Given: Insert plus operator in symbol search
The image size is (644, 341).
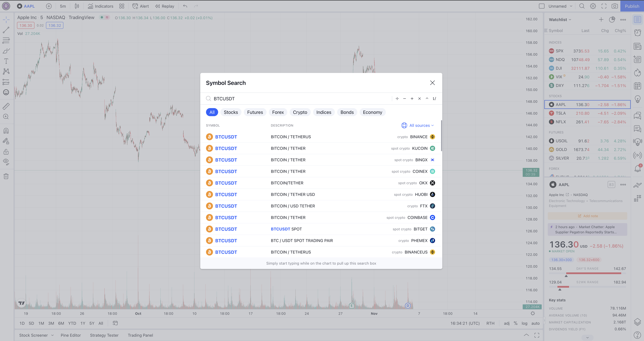Looking at the screenshot, I should pos(412,99).
